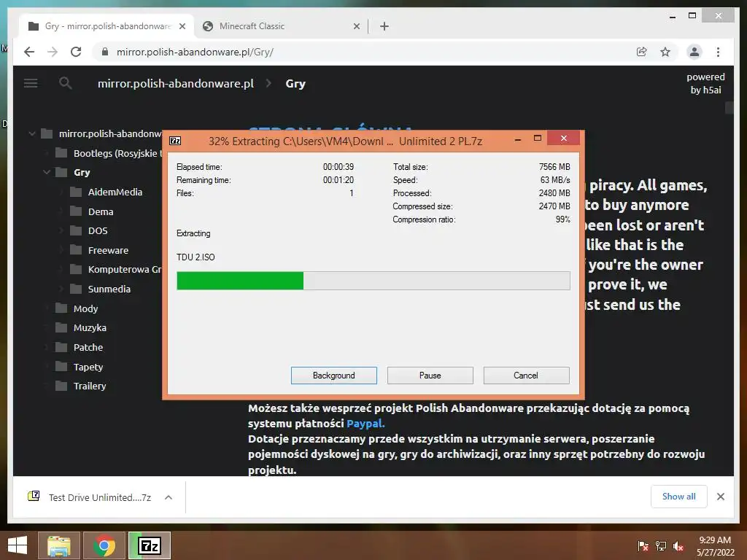Reload the current page
747x560 pixels.
click(x=76, y=52)
